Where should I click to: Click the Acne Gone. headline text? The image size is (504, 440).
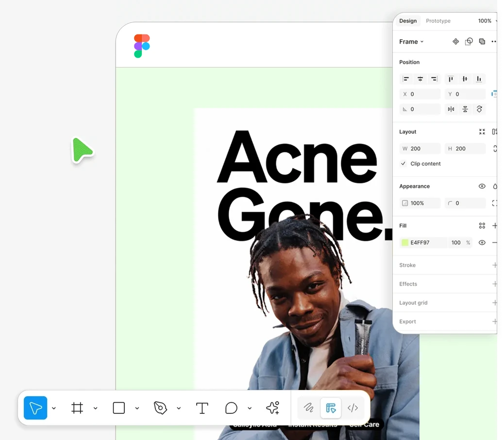304,185
